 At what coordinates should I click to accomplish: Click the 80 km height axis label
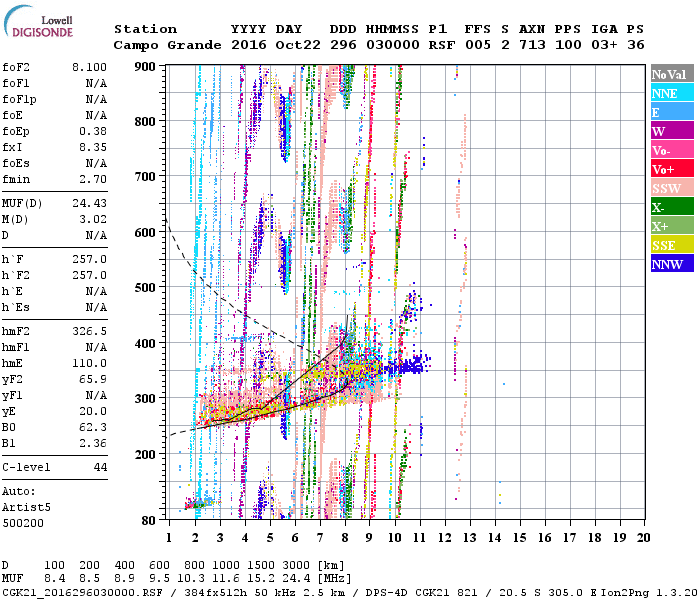pos(149,521)
